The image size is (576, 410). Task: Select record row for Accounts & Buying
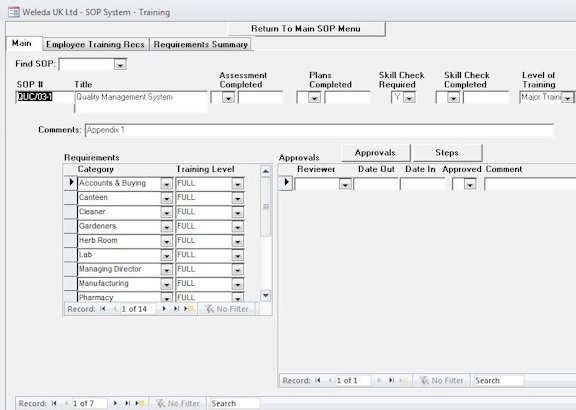click(71, 183)
